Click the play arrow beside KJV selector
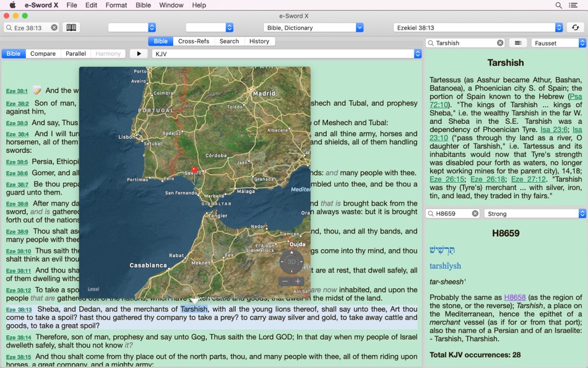 pyautogui.click(x=139, y=53)
